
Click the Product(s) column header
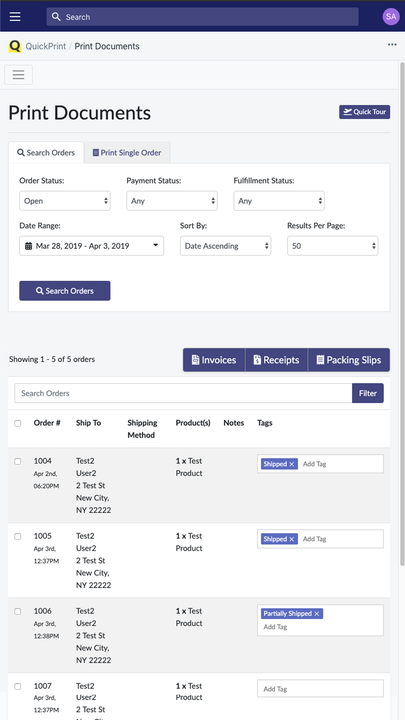coord(193,423)
